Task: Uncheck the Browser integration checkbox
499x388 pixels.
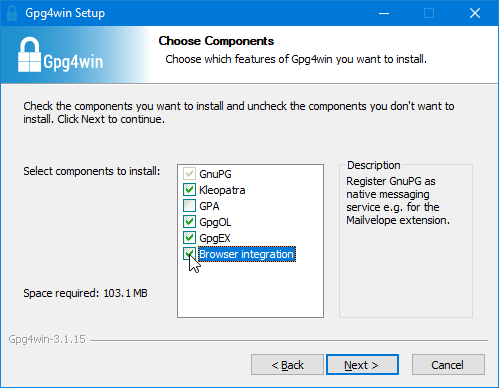Action: tap(189, 254)
